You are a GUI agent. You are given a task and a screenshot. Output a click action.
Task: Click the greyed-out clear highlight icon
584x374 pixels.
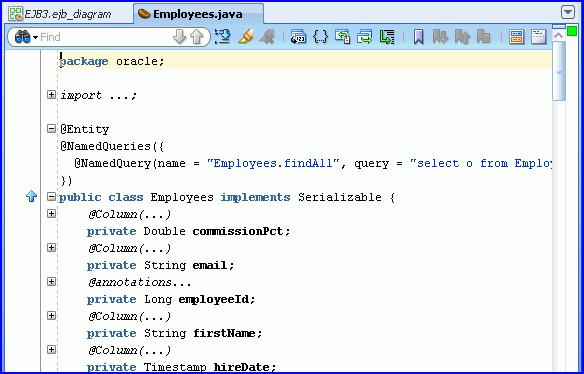[267, 37]
